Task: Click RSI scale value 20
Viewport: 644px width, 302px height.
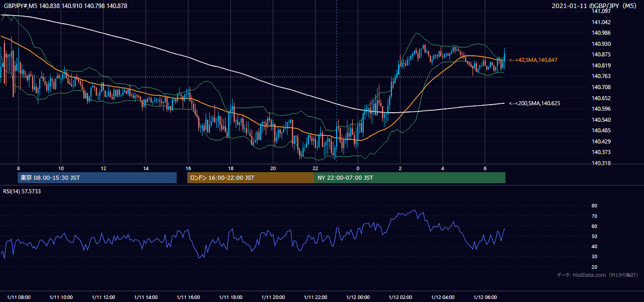Action: pos(594,267)
